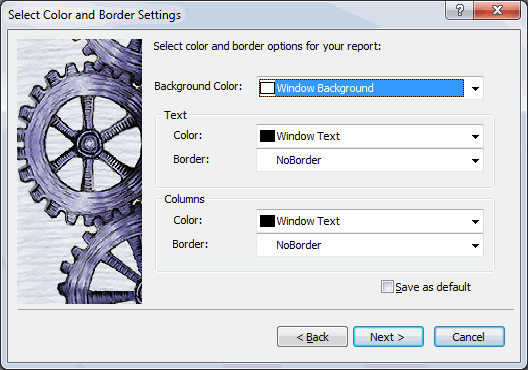Open the Columns Border dropdown arrow
This screenshot has width=528, height=370.
click(x=475, y=245)
